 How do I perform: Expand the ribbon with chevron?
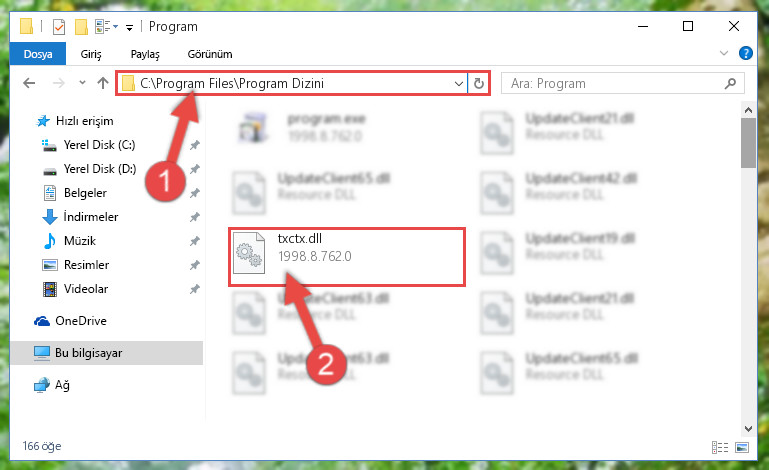tap(724, 53)
